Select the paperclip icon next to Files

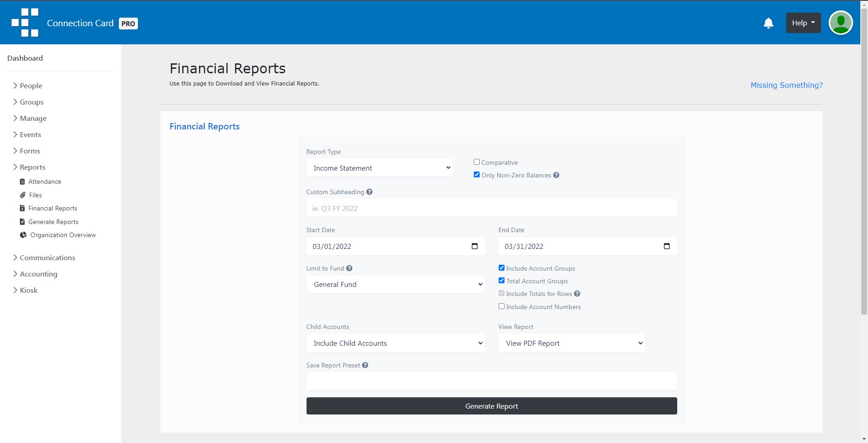pyautogui.click(x=22, y=195)
